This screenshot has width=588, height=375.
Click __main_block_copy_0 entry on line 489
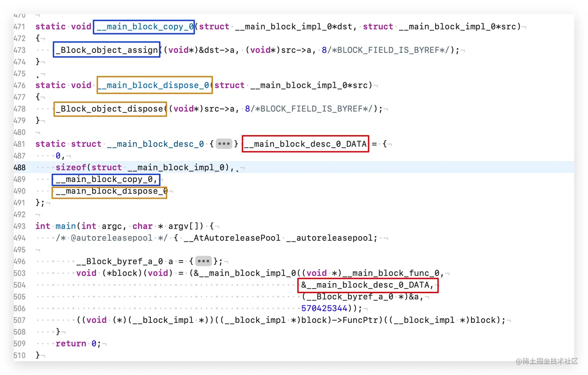coord(104,179)
